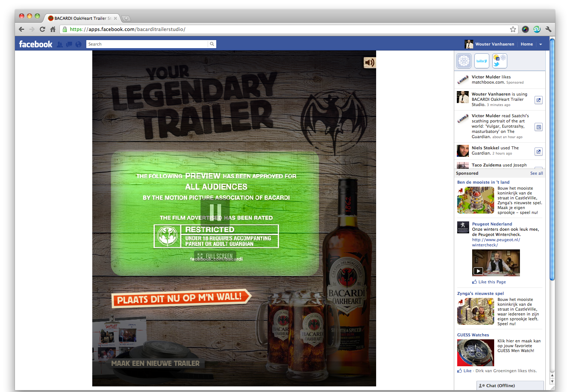Click the https padlock site info icon

(x=65, y=29)
